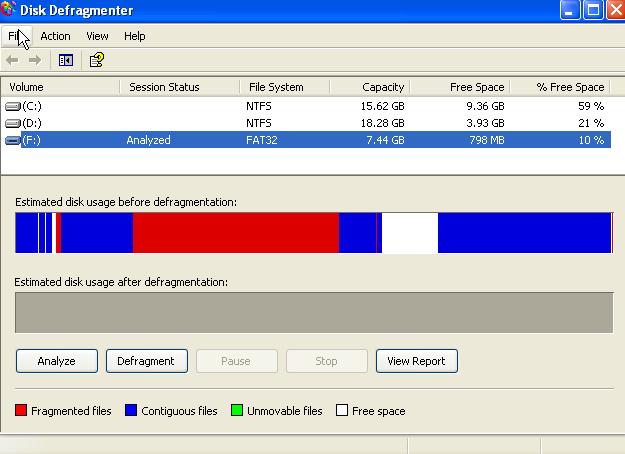Click the 15.62 GB capacity cell

(x=383, y=106)
